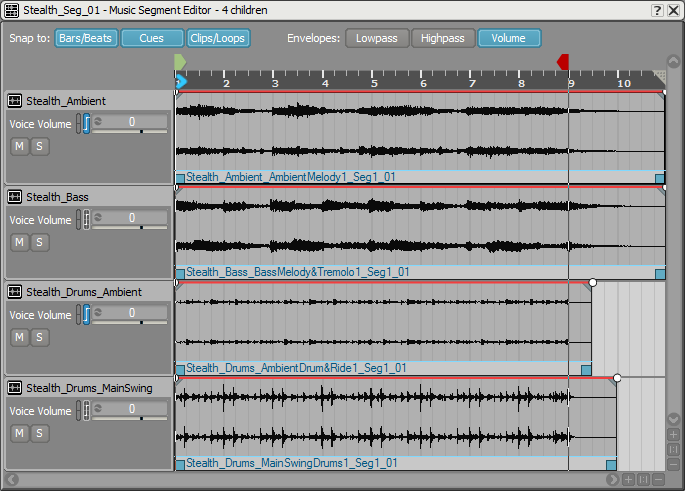The width and height of the screenshot is (685, 491).
Task: Mute the Stealth_Drums_MainSwing track
Action: point(20,433)
